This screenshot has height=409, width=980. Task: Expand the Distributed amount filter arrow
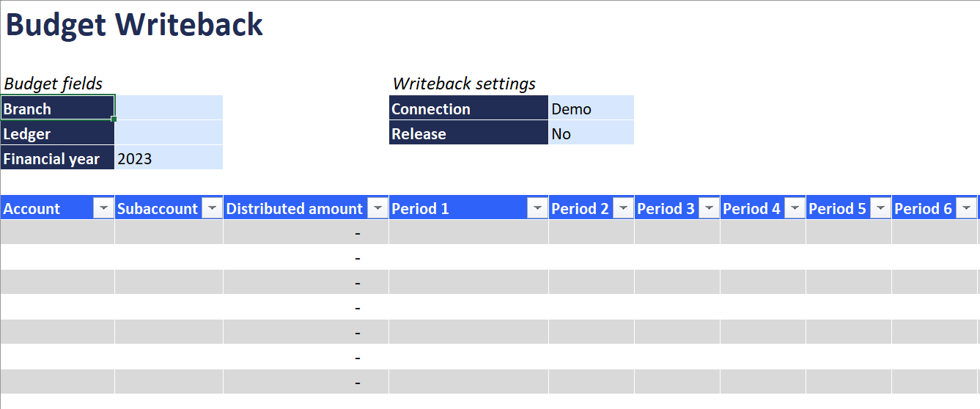[x=377, y=209]
